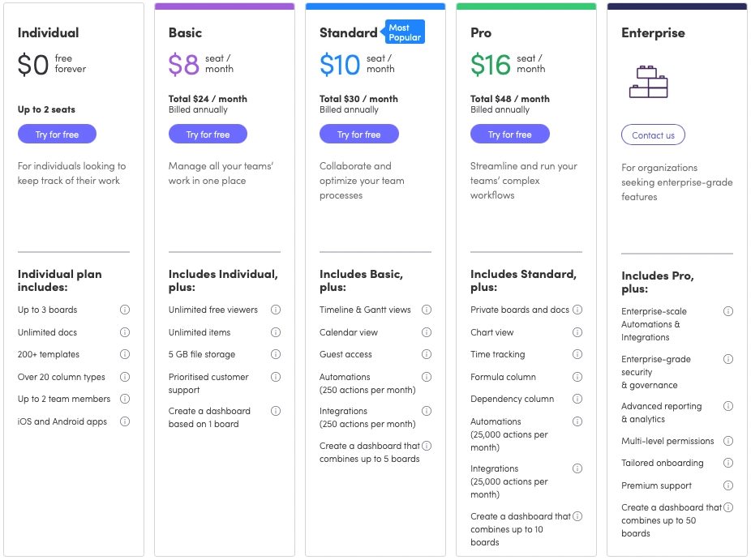Viewport: 751px width, 560px height.
Task: Click the info icon beside "200+ templates"
Action: point(125,354)
